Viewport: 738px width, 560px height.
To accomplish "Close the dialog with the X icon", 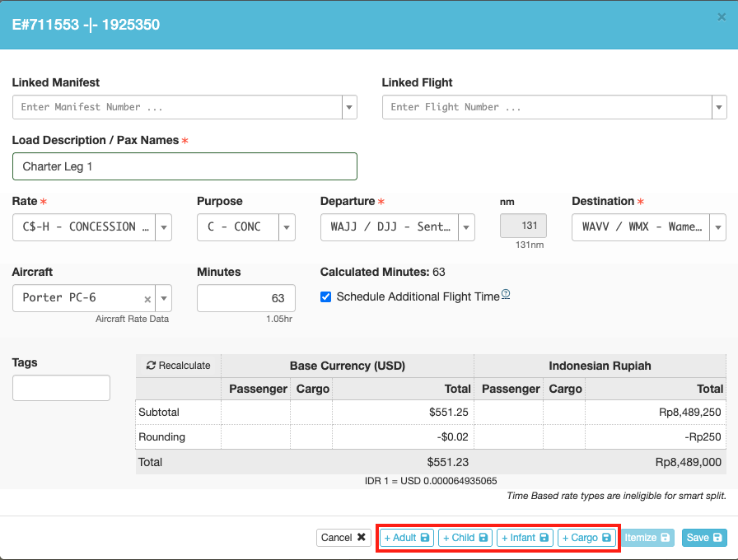I will (722, 16).
